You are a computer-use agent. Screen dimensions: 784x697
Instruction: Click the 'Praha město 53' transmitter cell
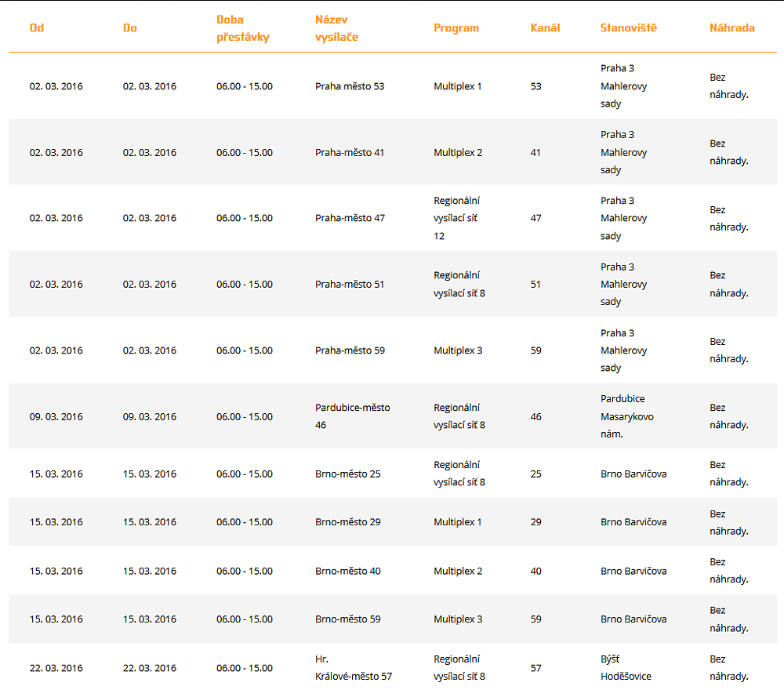point(350,86)
